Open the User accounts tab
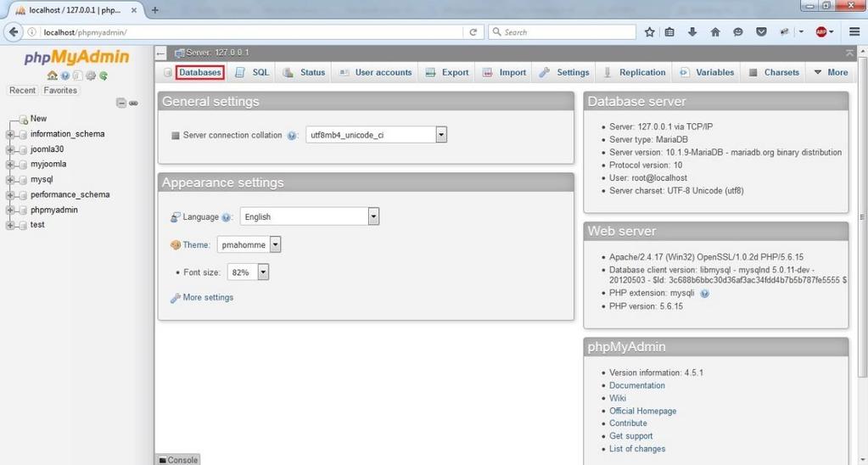Screen dimensions: 868x465 pyautogui.click(x=376, y=72)
